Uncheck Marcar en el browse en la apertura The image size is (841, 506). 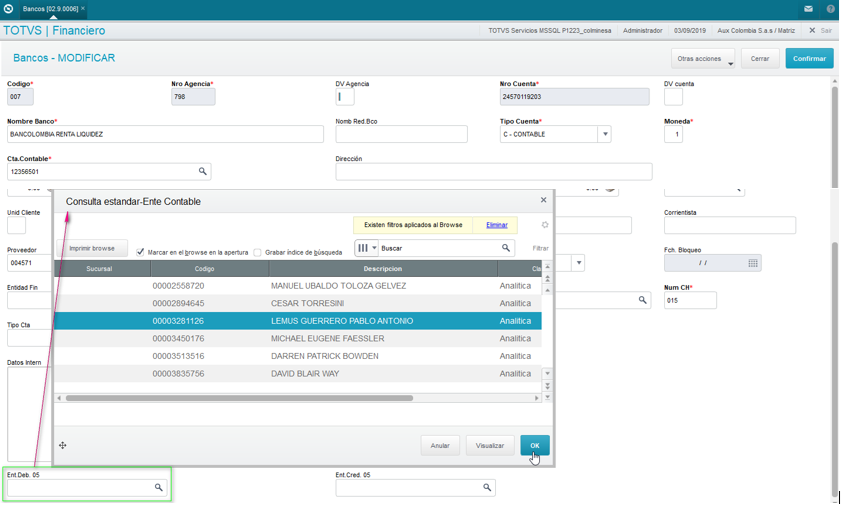(141, 252)
